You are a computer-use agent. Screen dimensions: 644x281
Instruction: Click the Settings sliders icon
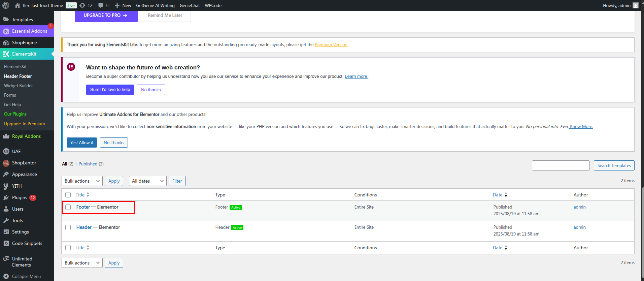pos(6,232)
